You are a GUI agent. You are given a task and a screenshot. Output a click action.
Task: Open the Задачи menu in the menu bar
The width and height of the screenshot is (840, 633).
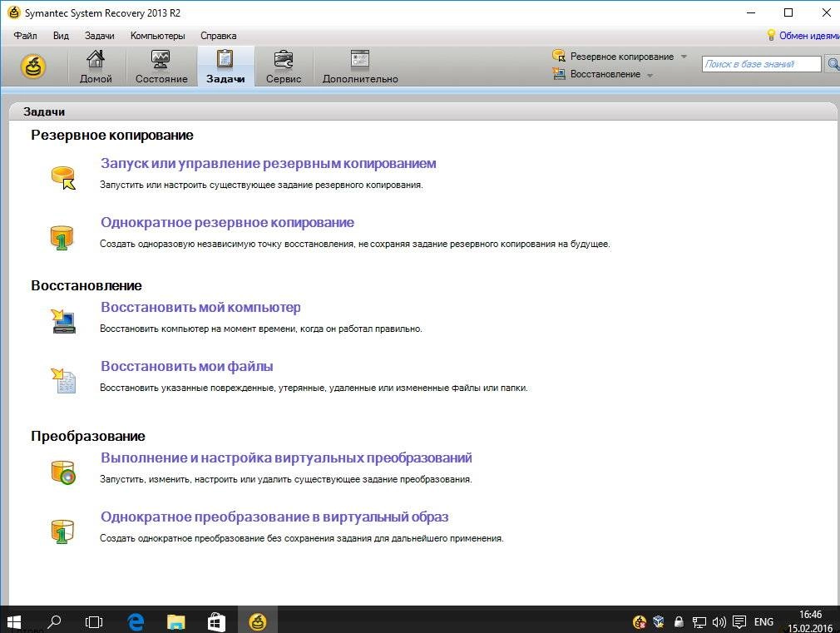coord(100,36)
